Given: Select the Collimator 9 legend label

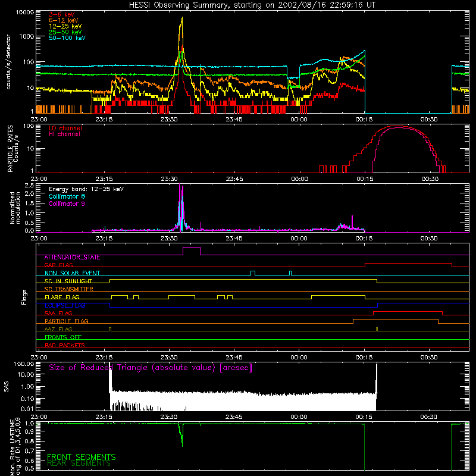Looking at the screenshot, I should click(x=67, y=203).
